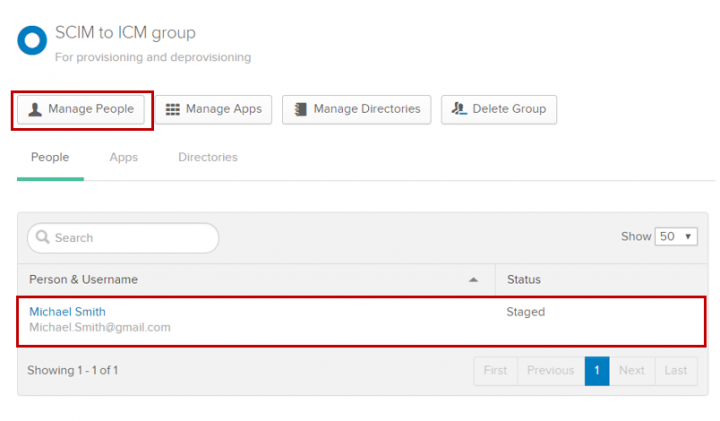This screenshot has height=421, width=720.
Task: Click the Okta group logo icon
Action: coord(32,40)
